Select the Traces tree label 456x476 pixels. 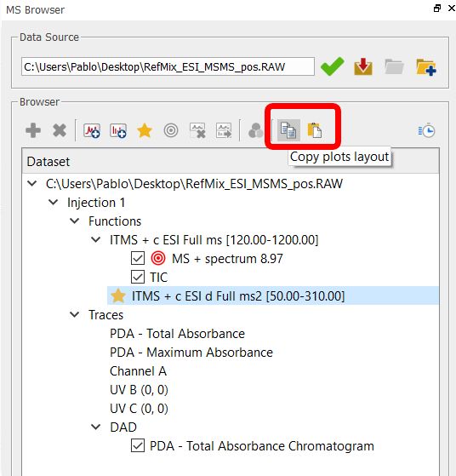pyautogui.click(x=105, y=315)
